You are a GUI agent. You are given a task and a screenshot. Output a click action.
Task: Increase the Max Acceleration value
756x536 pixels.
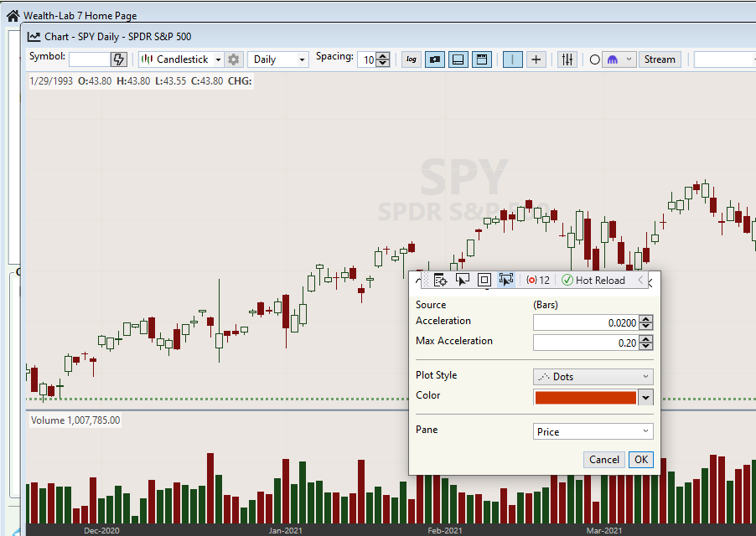646,339
